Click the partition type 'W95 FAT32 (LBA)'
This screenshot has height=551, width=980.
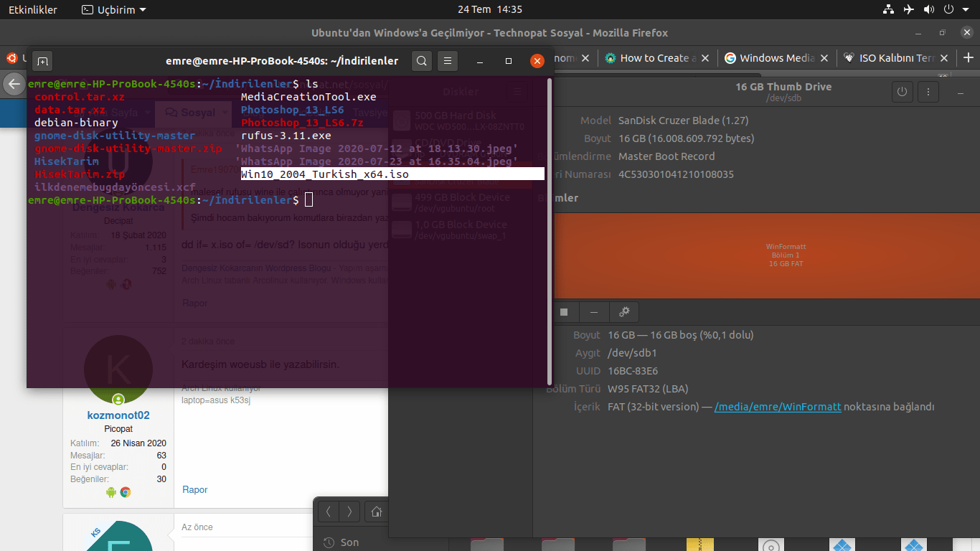(x=648, y=389)
